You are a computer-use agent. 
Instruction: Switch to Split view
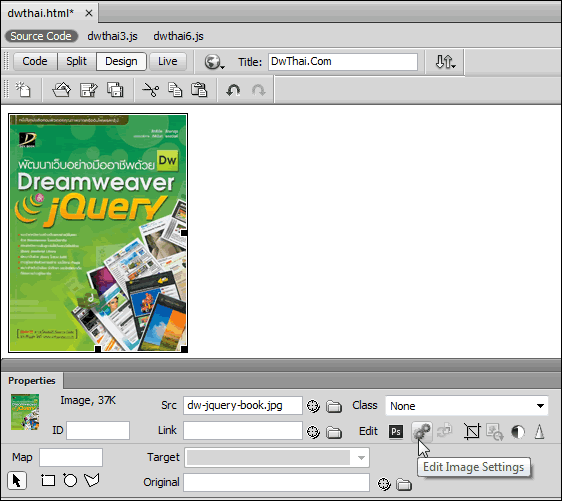pyautogui.click(x=76, y=61)
